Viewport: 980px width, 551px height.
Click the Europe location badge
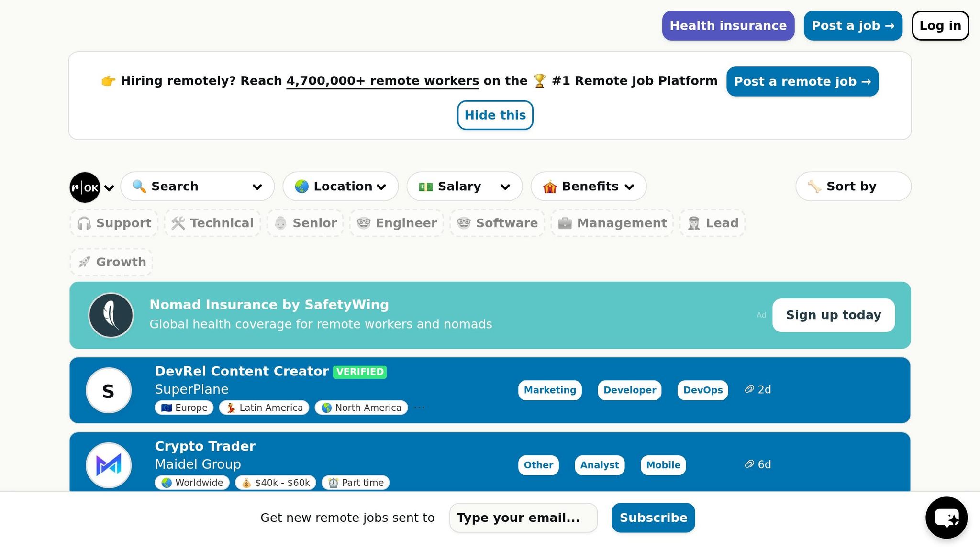(x=184, y=408)
